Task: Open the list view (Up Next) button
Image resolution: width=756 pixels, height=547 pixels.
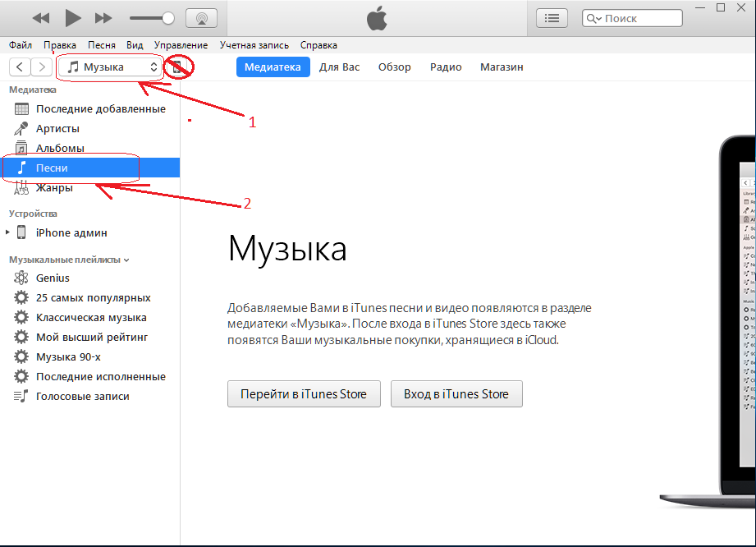Action: [552, 18]
